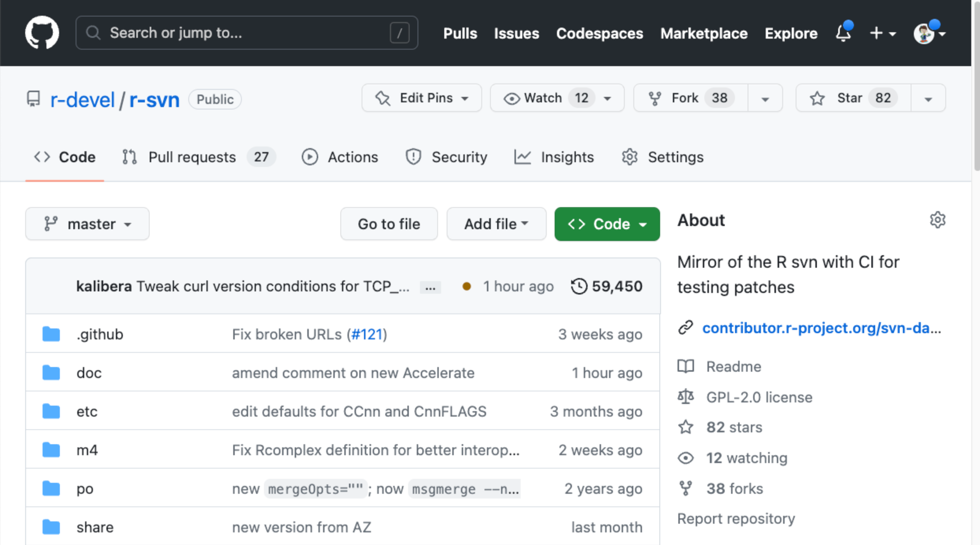Switch to the Pull requests tab
980x545 pixels.
192,157
